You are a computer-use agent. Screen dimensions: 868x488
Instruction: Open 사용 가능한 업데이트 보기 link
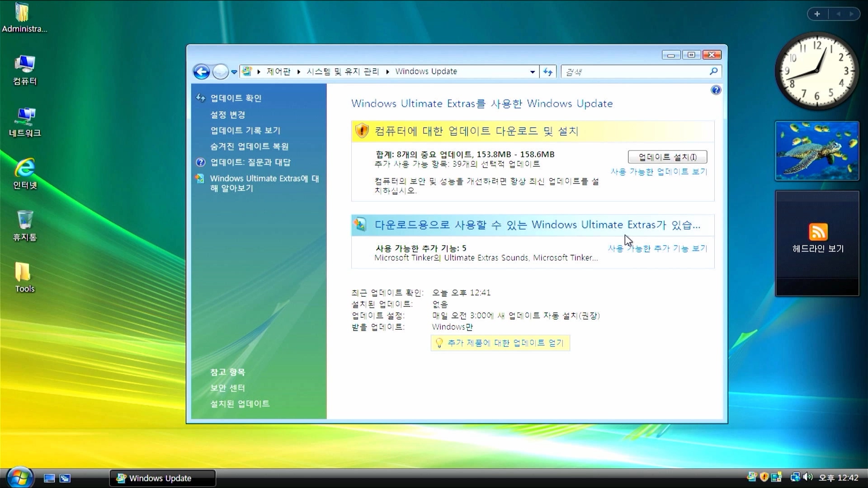tap(659, 172)
